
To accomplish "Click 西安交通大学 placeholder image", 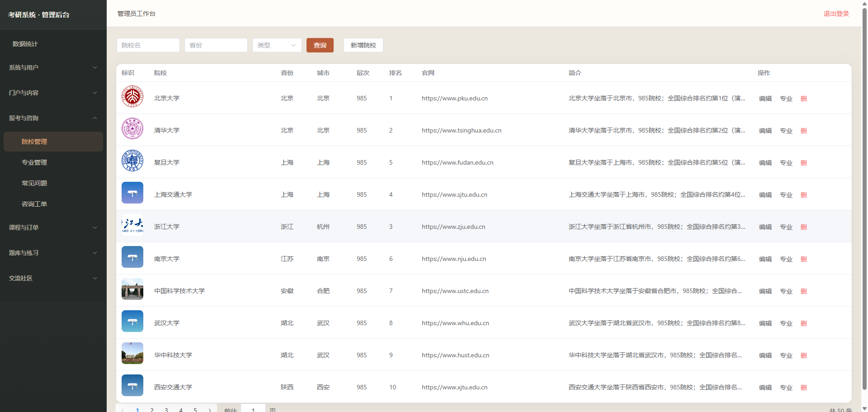I will [132, 385].
